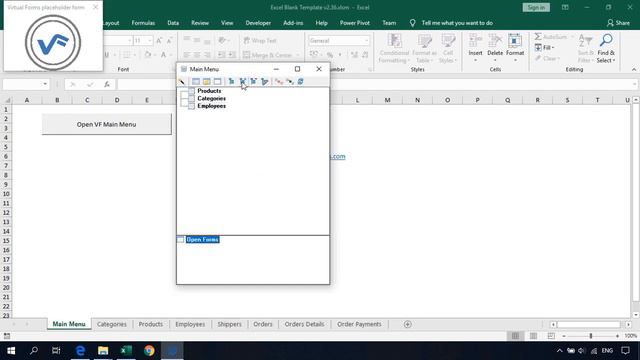The width and height of the screenshot is (640, 360).
Task: Open File Explorer from taskbar
Action: point(103,351)
